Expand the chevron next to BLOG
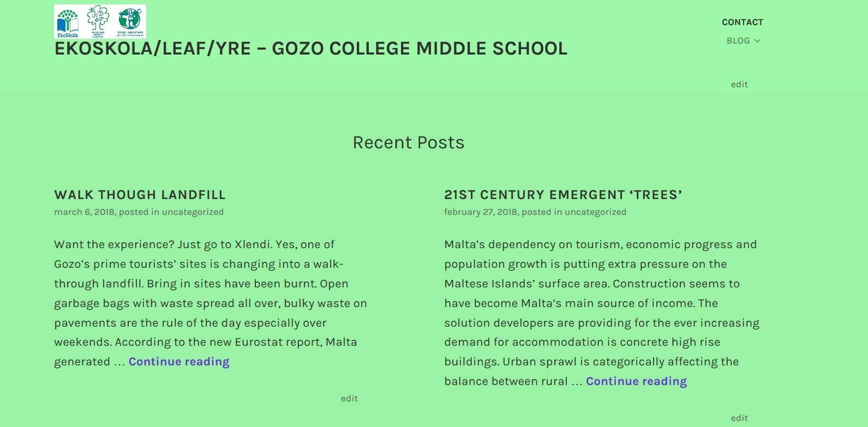The height and width of the screenshot is (427, 868). [757, 41]
